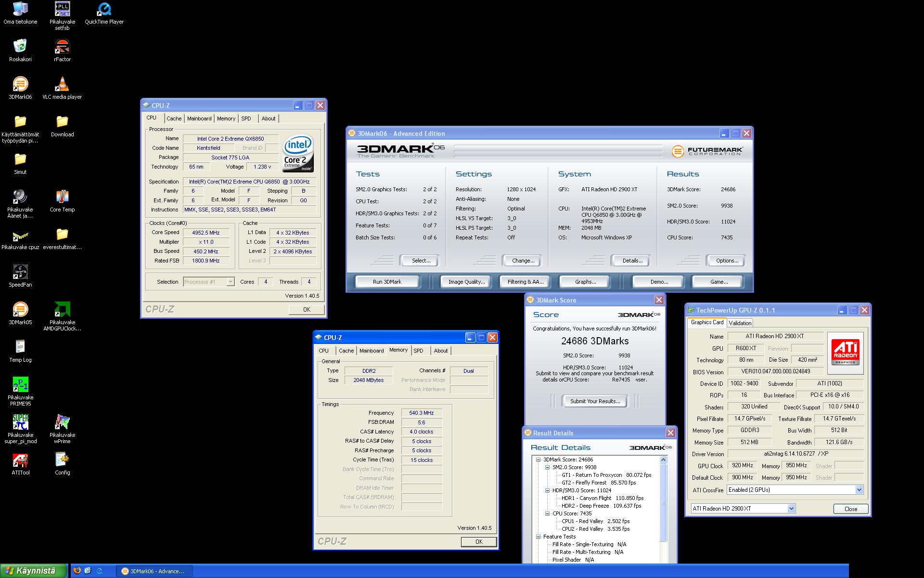This screenshot has height=578, width=924.
Task: Open the Processor #1 selection dropdown
Action: point(208,282)
